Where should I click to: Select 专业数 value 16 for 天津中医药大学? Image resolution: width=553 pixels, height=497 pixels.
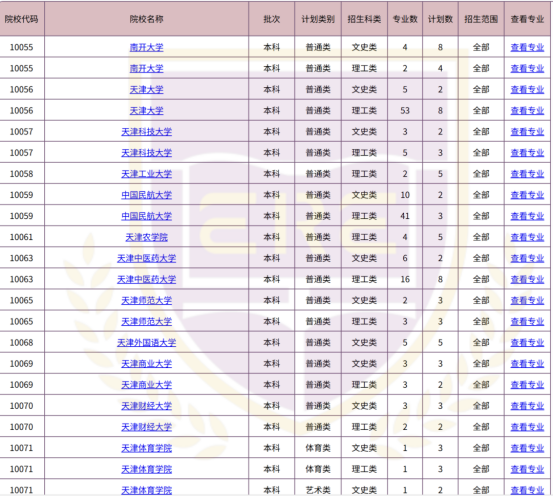tap(405, 280)
